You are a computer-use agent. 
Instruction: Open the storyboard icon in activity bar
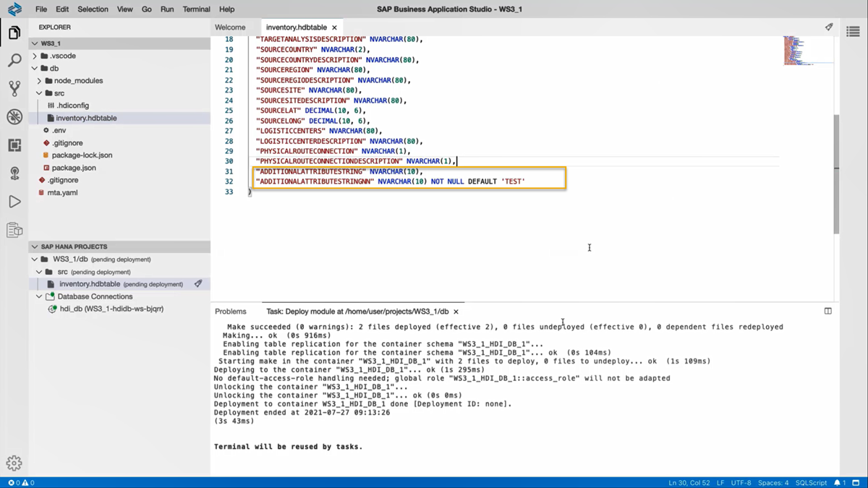[x=14, y=230]
